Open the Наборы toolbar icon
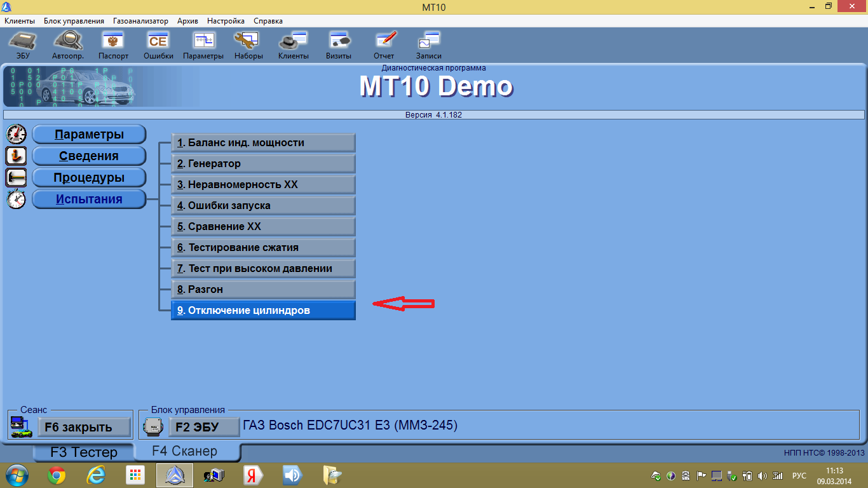 point(248,41)
